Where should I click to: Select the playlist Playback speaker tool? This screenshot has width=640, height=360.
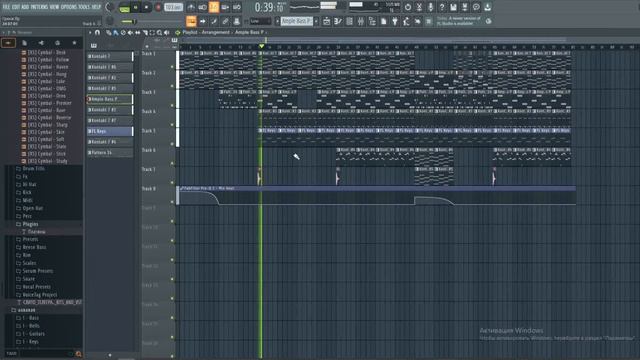(x=167, y=32)
